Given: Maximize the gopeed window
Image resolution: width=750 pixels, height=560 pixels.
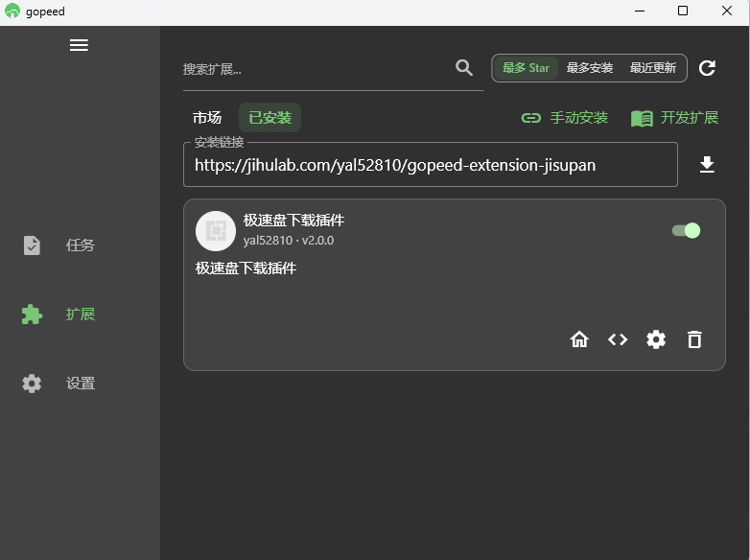Looking at the screenshot, I should click(683, 11).
